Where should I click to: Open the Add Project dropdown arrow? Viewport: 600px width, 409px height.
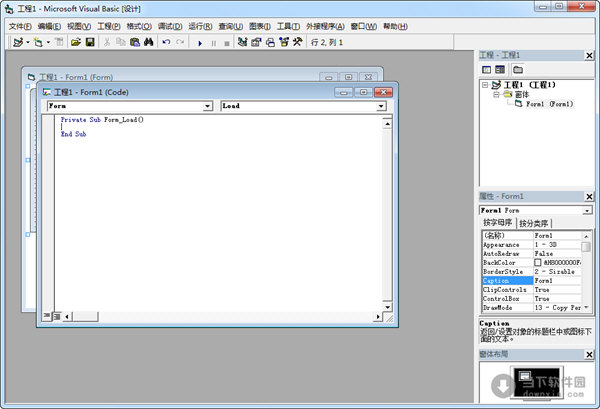(x=28, y=42)
